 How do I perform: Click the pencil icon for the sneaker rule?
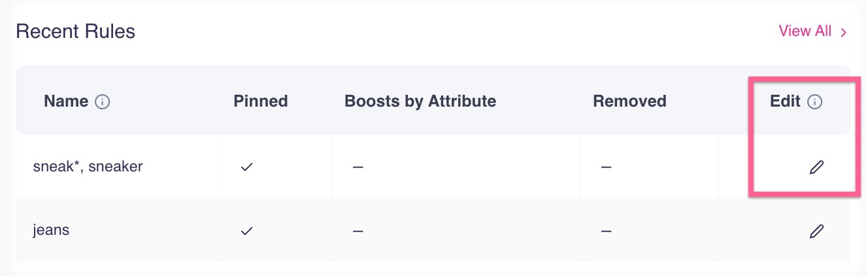816,167
